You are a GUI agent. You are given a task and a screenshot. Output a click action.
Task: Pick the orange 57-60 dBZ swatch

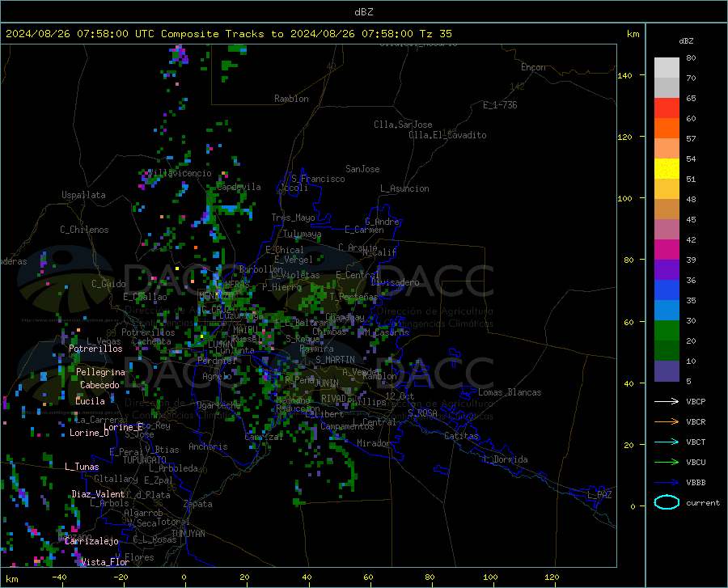click(667, 129)
